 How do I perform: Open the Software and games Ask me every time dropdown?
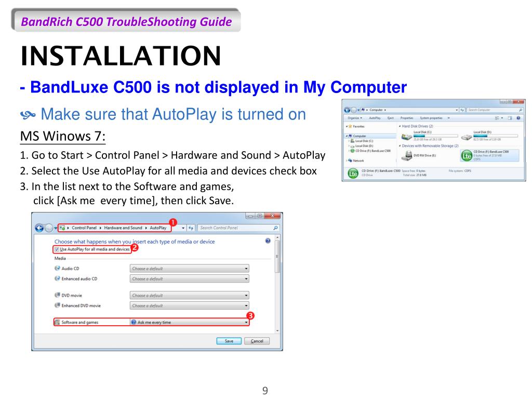[x=189, y=322]
